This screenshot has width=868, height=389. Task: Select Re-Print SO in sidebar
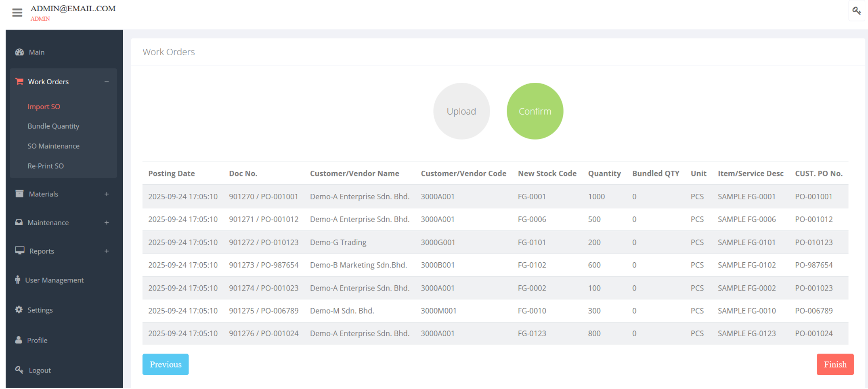[x=46, y=166]
